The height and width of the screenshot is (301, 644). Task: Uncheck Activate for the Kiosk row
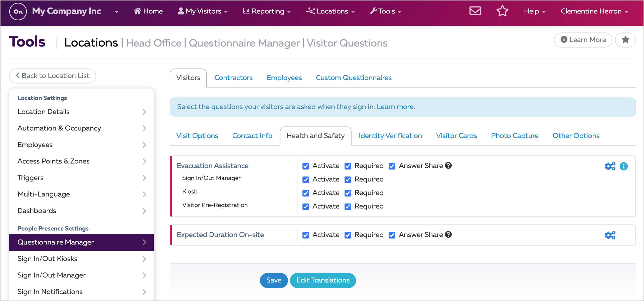click(306, 193)
